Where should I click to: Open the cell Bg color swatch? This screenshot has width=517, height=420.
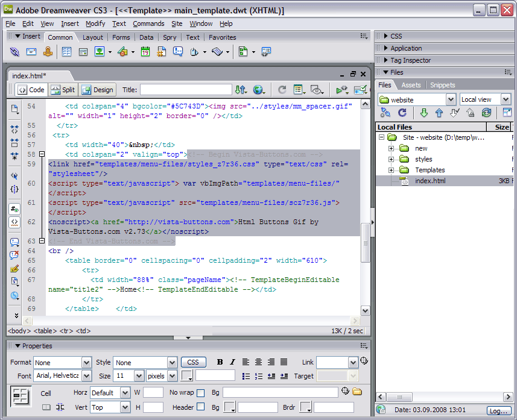click(229, 407)
